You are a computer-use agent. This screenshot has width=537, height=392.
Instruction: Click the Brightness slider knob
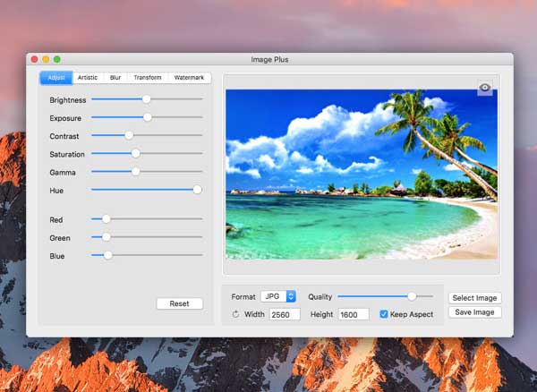pos(146,99)
